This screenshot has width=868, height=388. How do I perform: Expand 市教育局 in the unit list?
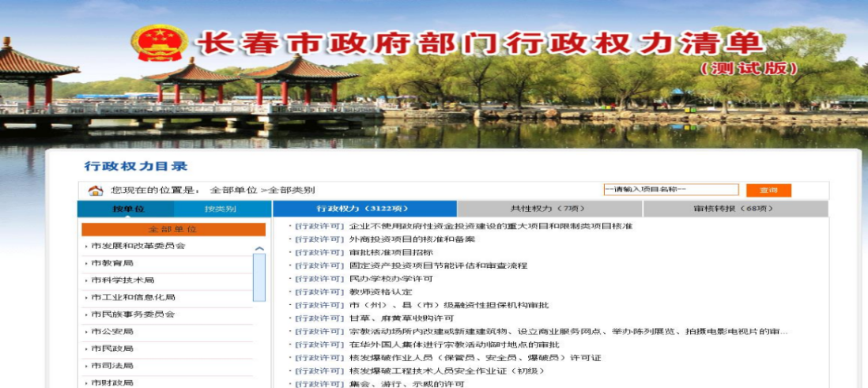(x=111, y=263)
